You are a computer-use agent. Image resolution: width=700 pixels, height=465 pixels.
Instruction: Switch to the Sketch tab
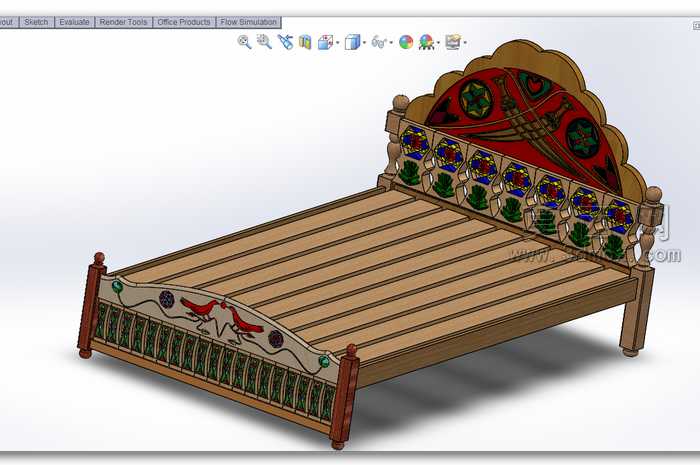tap(36, 22)
